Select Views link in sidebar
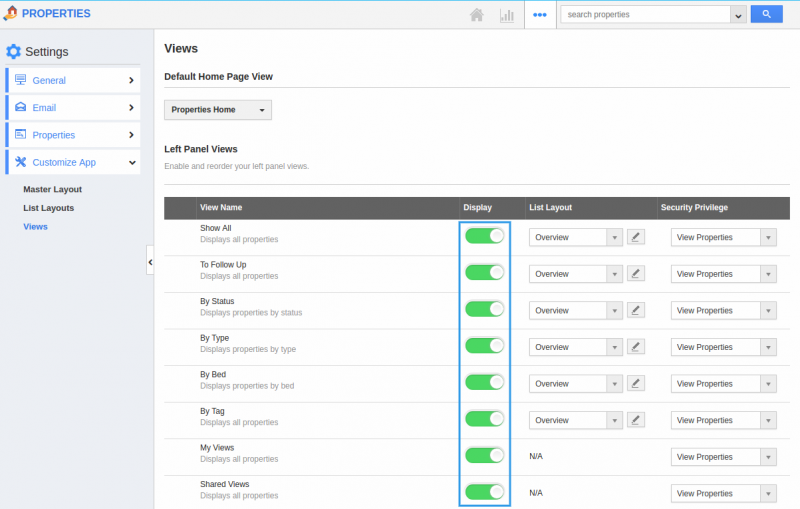Viewport: 800px width, 509px height. click(x=35, y=226)
